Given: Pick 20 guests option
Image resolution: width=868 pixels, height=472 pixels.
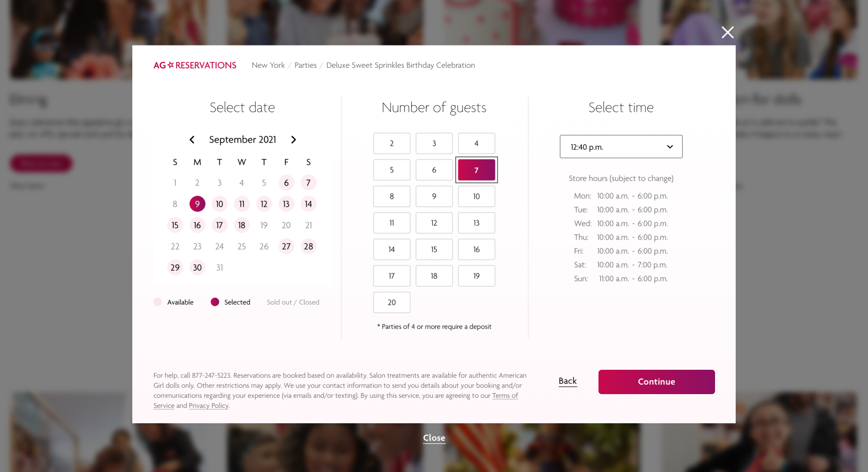Looking at the screenshot, I should click(x=392, y=302).
